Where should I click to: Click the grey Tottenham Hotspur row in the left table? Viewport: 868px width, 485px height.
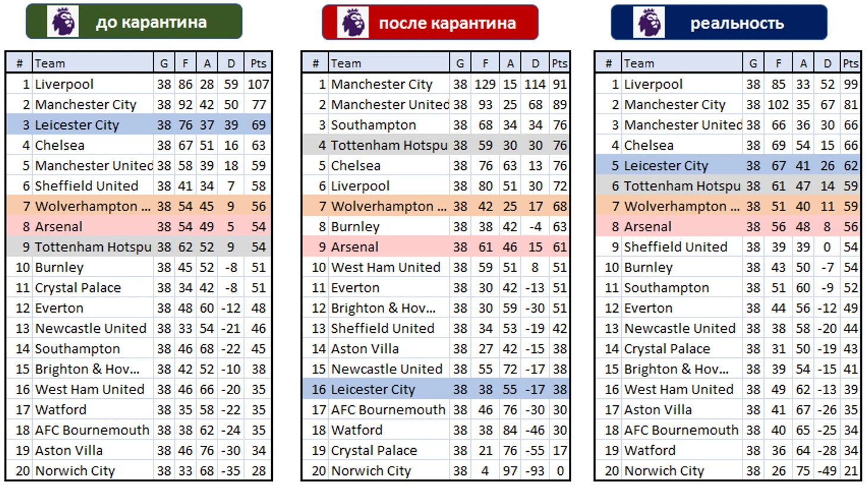[139, 247]
